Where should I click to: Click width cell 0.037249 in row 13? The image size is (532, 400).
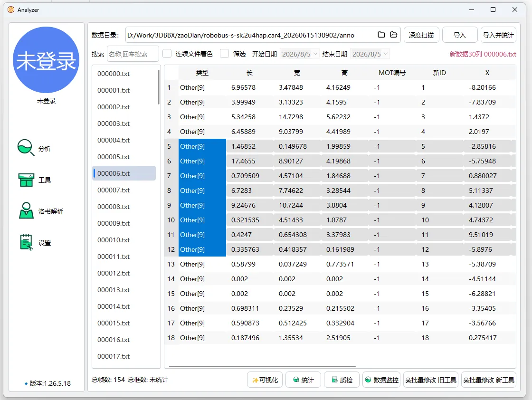tap(297, 264)
